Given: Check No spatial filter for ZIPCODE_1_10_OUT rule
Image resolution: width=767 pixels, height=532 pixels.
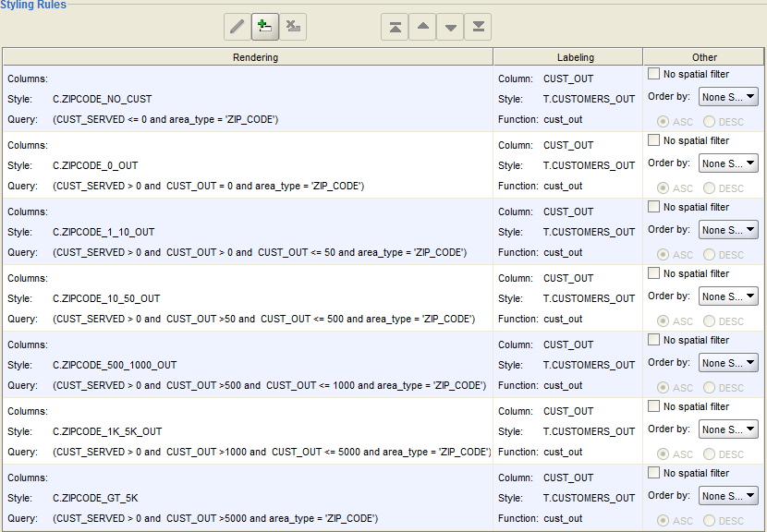Looking at the screenshot, I should [x=653, y=207].
